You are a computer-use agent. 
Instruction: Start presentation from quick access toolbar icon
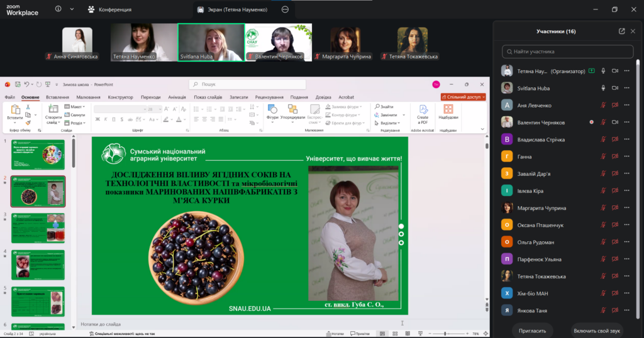(48, 84)
